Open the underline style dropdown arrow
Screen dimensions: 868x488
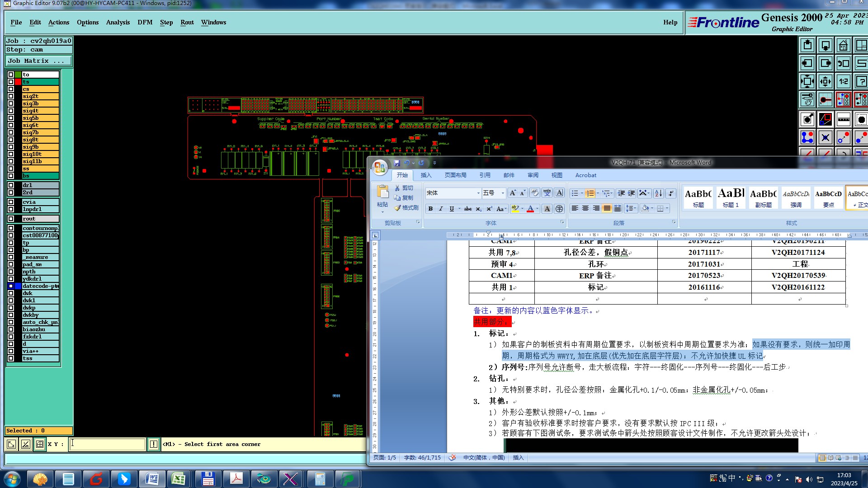coord(459,209)
